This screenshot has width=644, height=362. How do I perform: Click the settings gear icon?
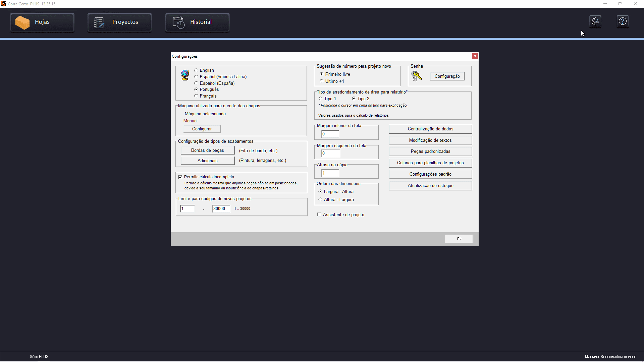[595, 21]
